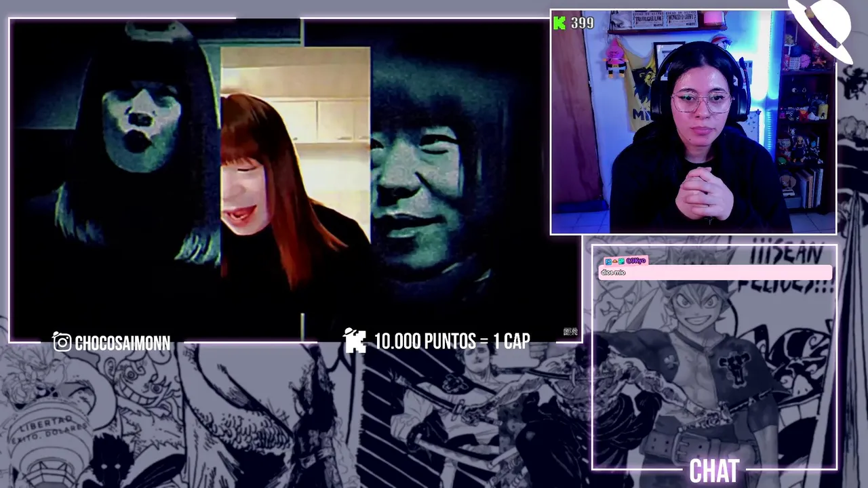This screenshot has width=868, height=488.
Task: Click the streamer's webcam feed
Action: pyautogui.click(x=693, y=123)
